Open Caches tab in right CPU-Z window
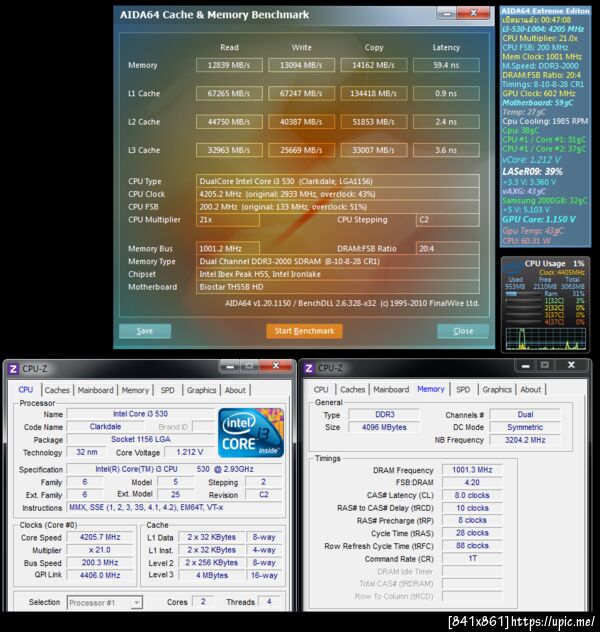 click(x=353, y=389)
